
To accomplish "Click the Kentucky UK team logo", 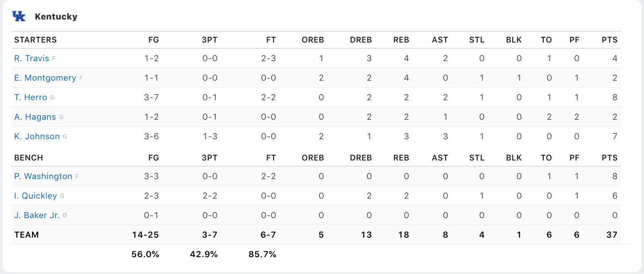I will click(x=19, y=16).
